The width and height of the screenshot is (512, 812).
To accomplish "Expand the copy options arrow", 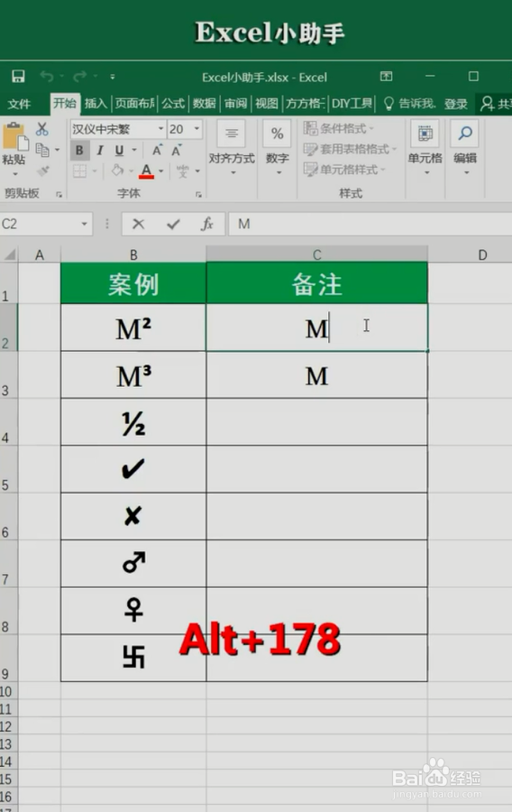I will pos(57,150).
